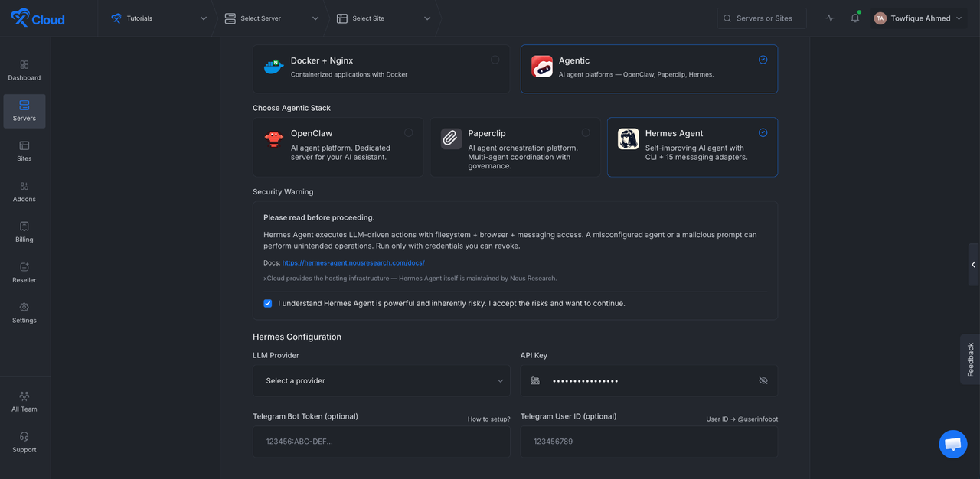Image resolution: width=980 pixels, height=479 pixels.
Task: Open the Dashboard sidebar item
Action: [24, 70]
